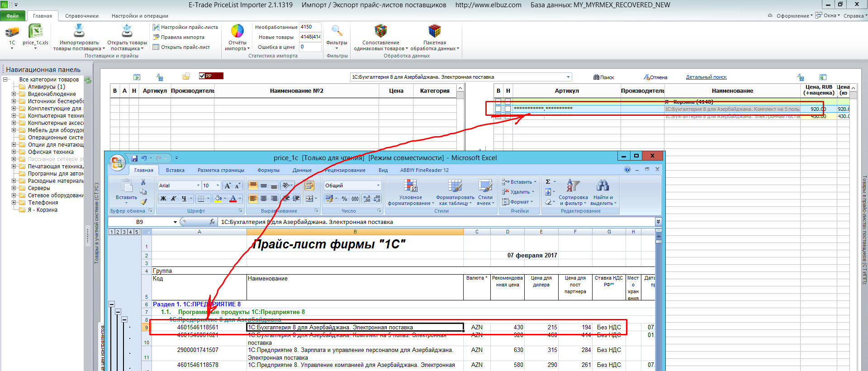Click Сортировка и фильтр icon
868x371 pixels.
[573, 185]
